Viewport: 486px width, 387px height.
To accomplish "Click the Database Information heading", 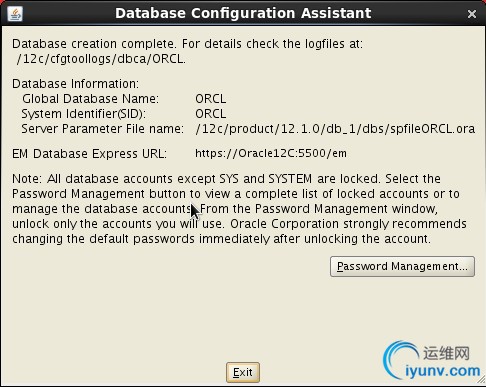I will [x=75, y=84].
